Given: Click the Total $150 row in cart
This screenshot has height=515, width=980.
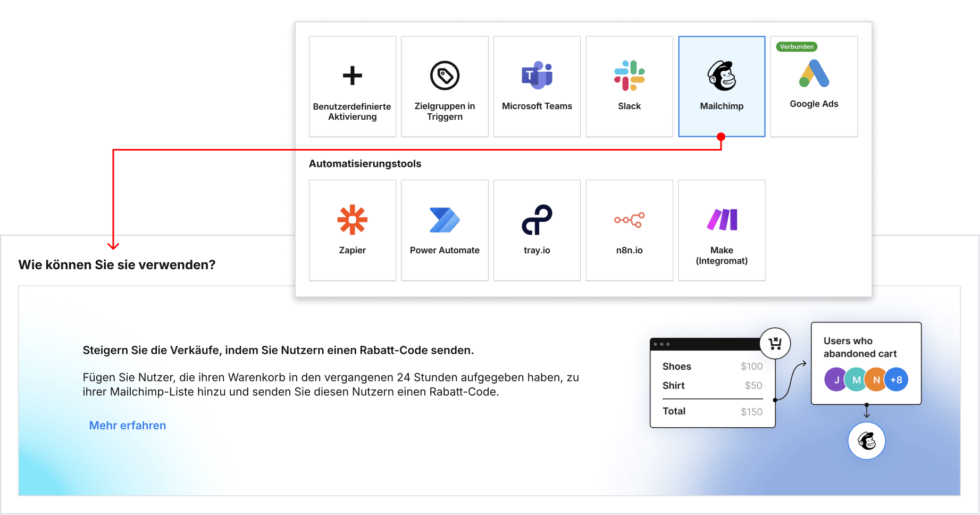Looking at the screenshot, I should click(x=713, y=411).
